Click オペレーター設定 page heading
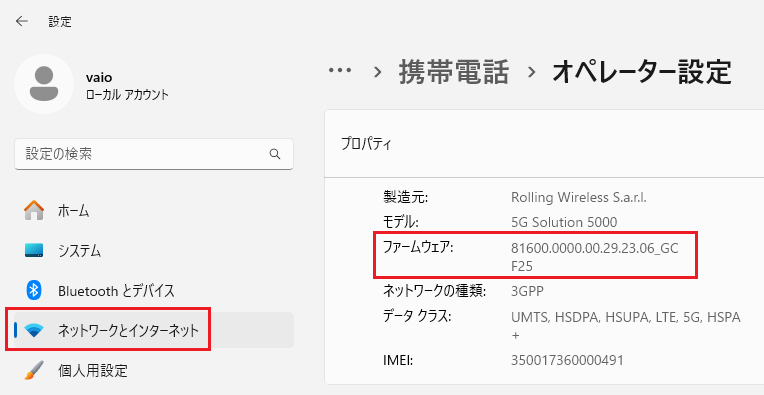Viewport: 764px width, 395px height. pyautogui.click(x=642, y=72)
